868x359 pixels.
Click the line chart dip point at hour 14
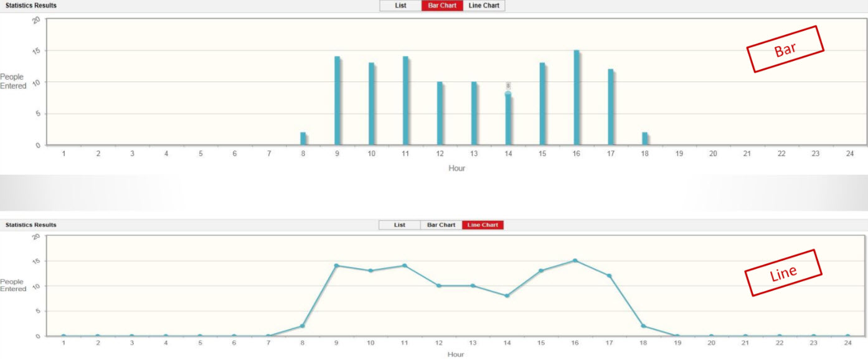[507, 296]
